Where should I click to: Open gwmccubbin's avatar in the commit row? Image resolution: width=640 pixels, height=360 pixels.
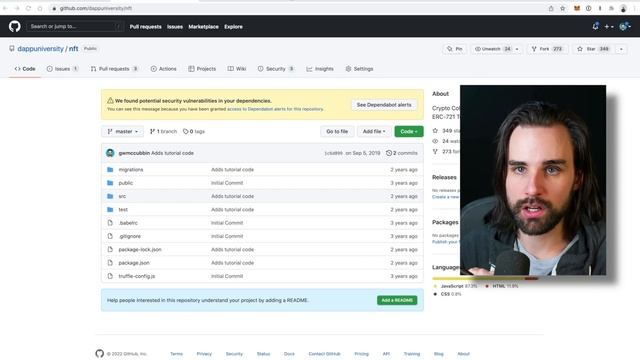point(110,153)
